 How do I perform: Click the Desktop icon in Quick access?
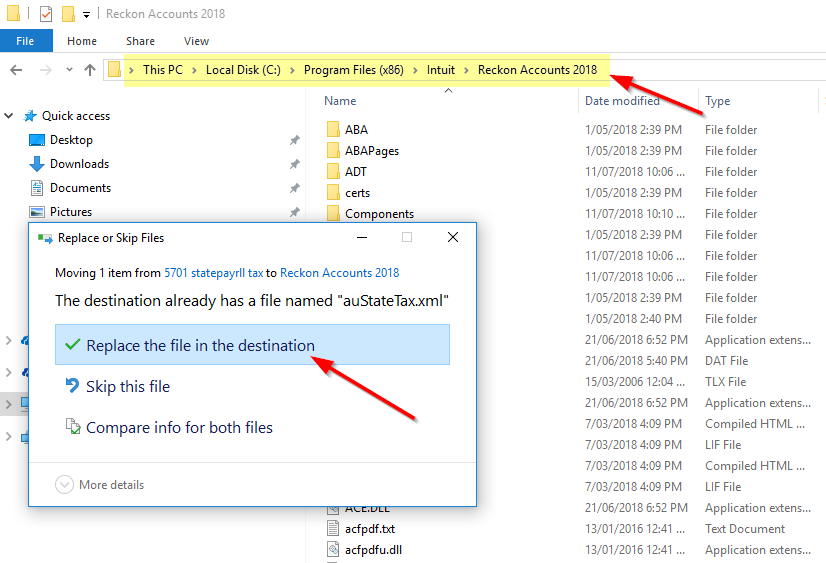tap(37, 140)
